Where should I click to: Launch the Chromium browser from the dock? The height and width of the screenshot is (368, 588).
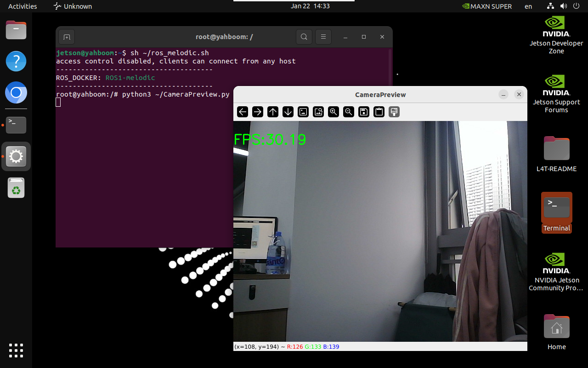click(16, 93)
